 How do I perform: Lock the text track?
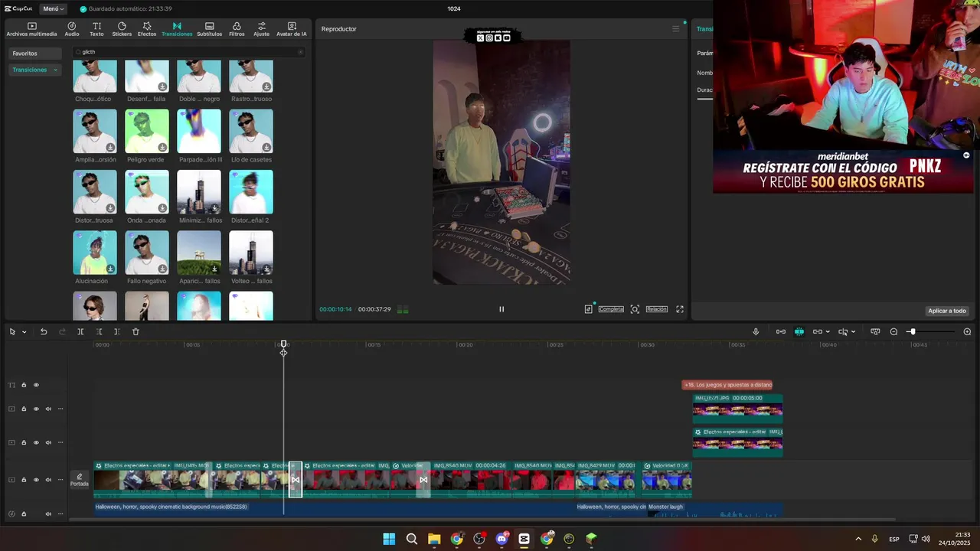coord(24,385)
